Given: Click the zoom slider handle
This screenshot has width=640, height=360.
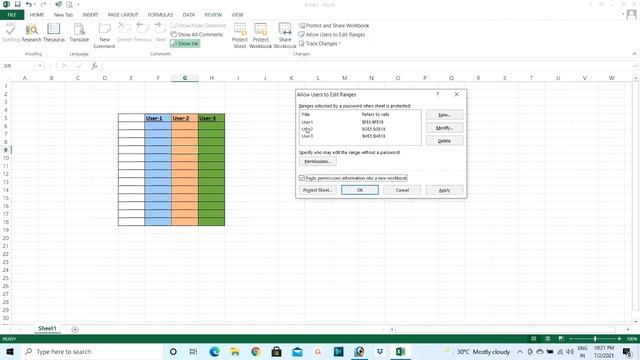Looking at the screenshot, I should click(595, 339).
